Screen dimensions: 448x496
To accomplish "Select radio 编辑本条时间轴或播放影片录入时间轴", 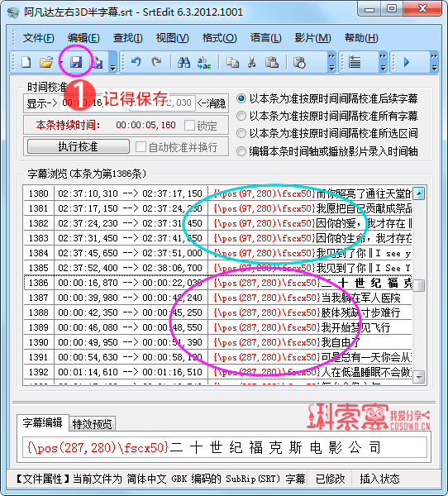I will (241, 151).
